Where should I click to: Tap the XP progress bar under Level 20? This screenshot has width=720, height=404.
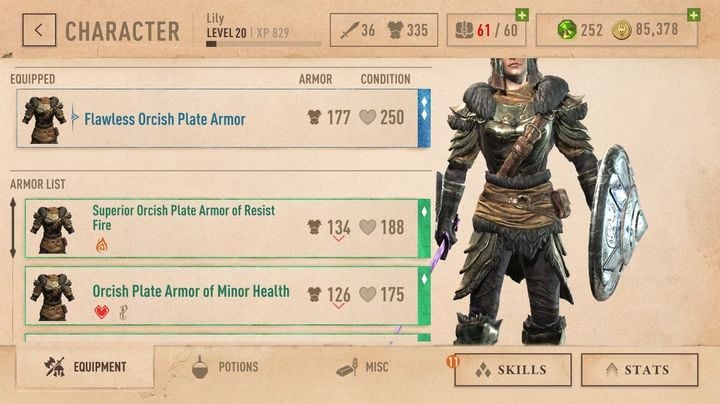264,44
